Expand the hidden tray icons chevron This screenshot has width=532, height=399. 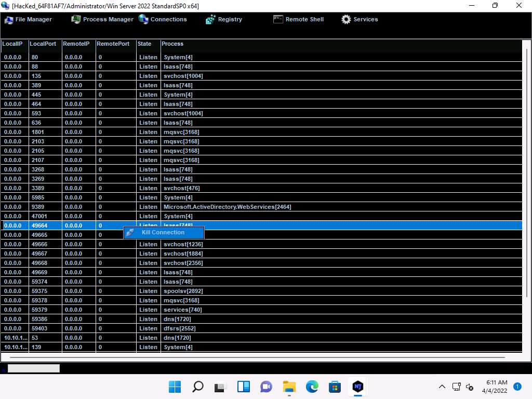point(442,387)
